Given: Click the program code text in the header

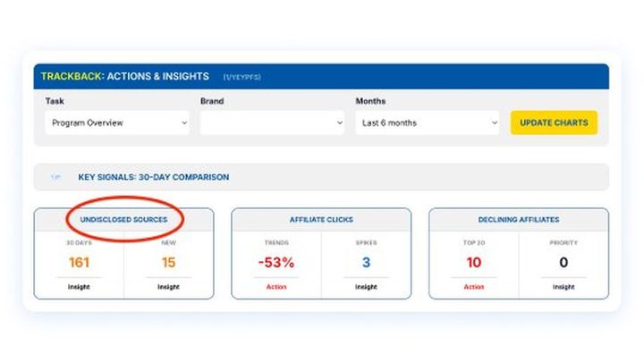Looking at the screenshot, I should pyautogui.click(x=242, y=77).
